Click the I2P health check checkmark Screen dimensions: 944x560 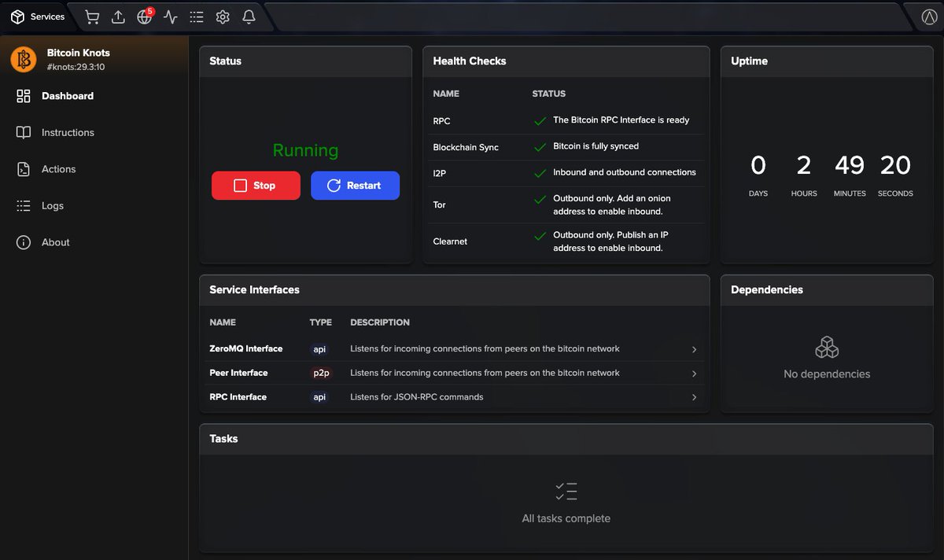point(540,173)
